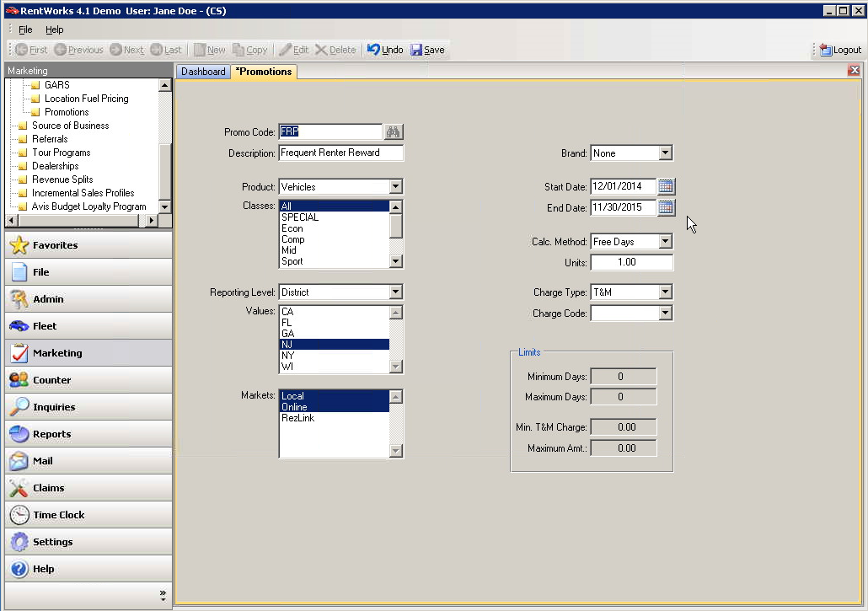Open the Start Date calendar picker

666,186
